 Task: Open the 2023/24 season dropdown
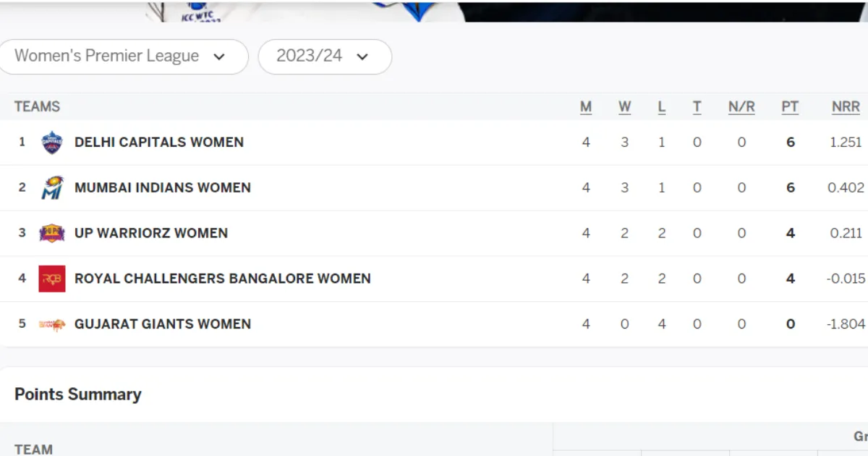(325, 56)
